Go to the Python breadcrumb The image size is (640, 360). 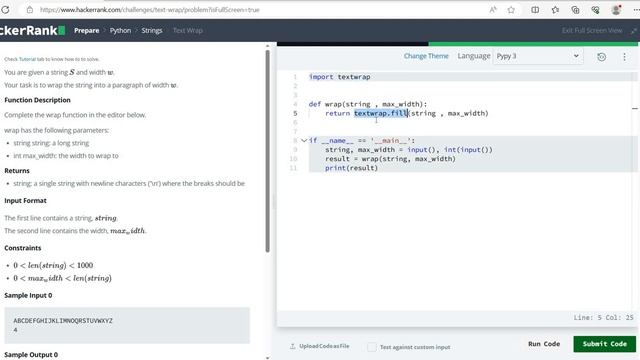point(120,30)
